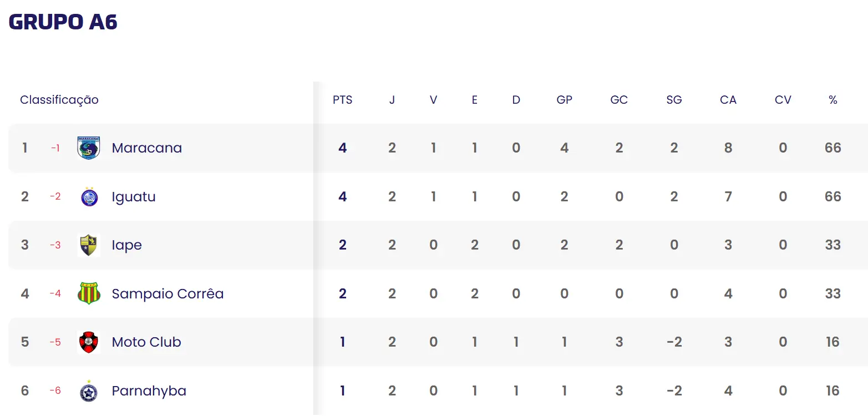Click the PTS column header

(x=342, y=100)
